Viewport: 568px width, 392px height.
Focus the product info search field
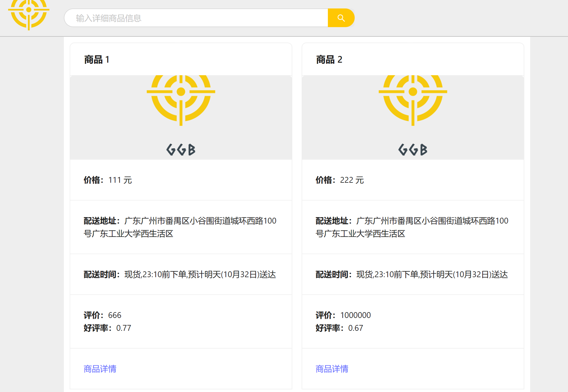pyautogui.click(x=196, y=18)
